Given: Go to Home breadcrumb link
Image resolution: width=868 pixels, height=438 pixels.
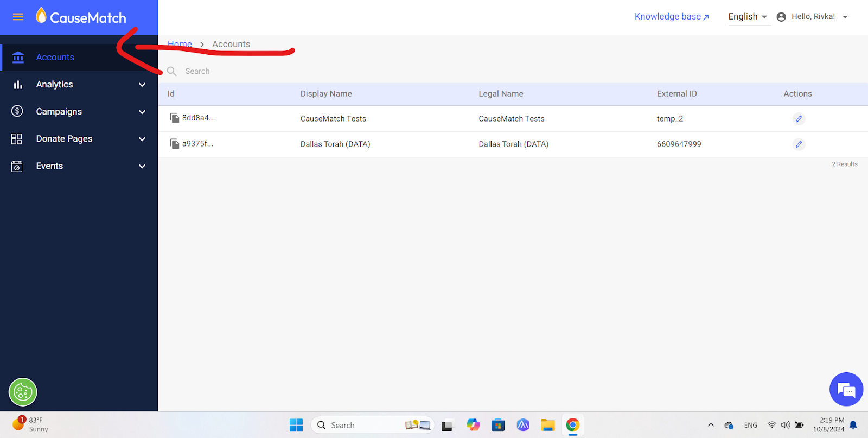Looking at the screenshot, I should 180,44.
